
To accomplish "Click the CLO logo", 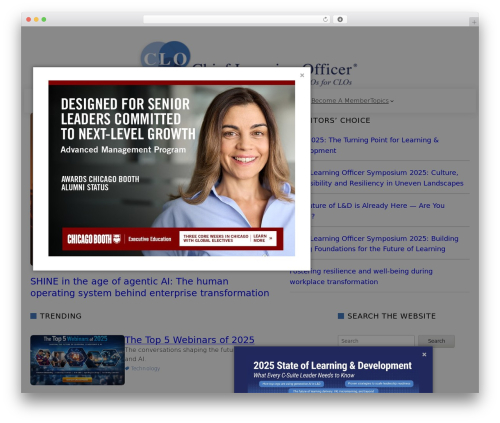I will 166,55.
